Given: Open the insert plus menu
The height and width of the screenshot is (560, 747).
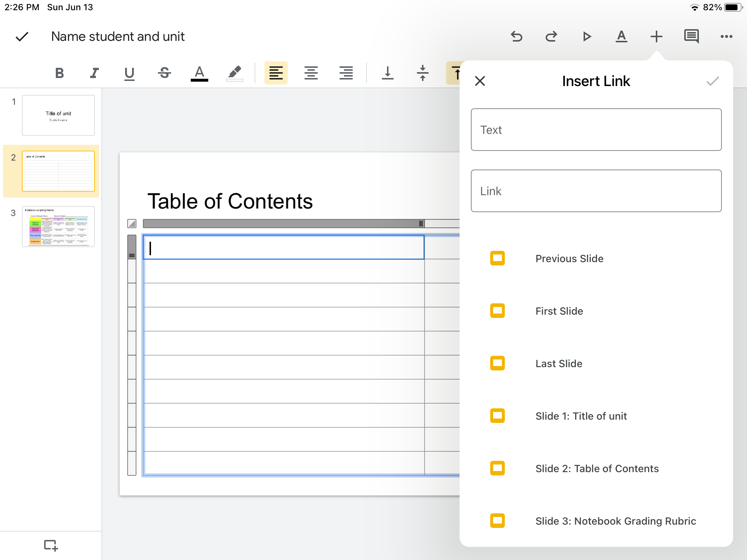Looking at the screenshot, I should (x=657, y=36).
